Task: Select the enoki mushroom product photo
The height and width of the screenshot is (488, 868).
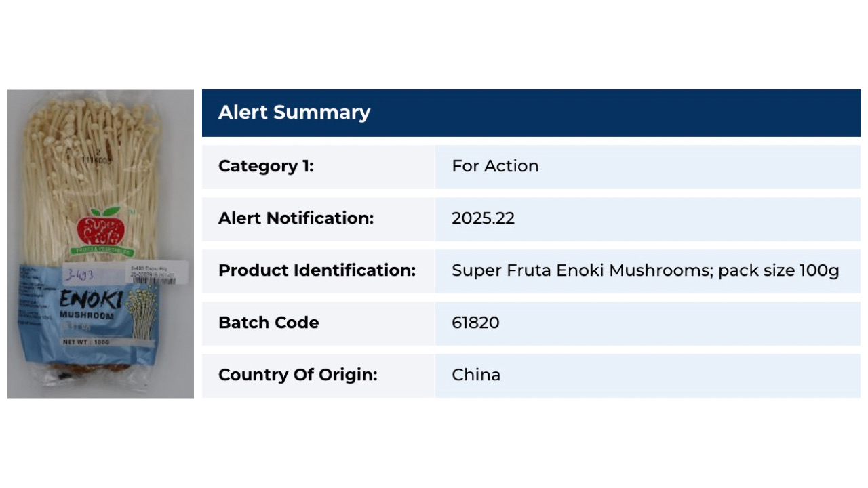Action: click(x=100, y=244)
